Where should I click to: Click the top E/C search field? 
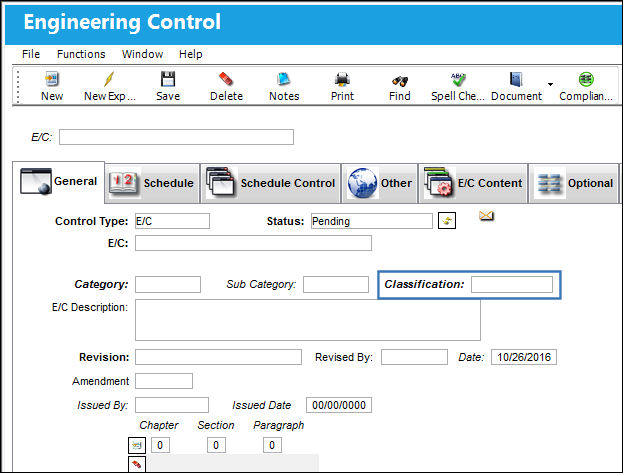click(x=176, y=137)
